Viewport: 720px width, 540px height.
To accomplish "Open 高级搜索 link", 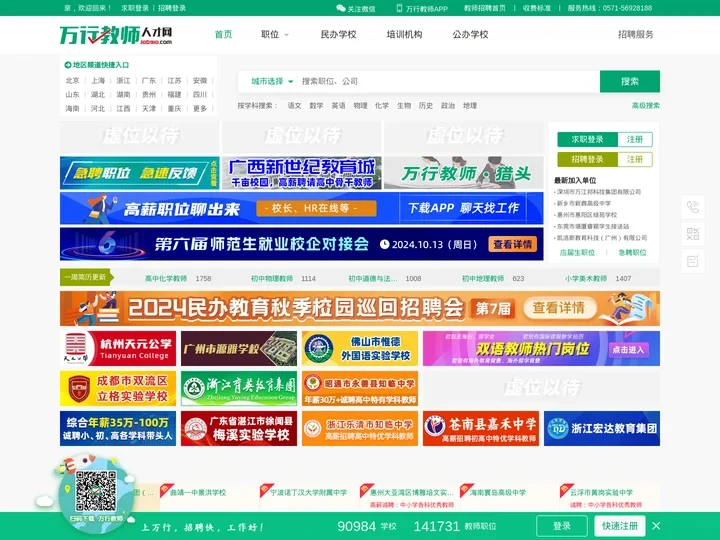I will [646, 106].
